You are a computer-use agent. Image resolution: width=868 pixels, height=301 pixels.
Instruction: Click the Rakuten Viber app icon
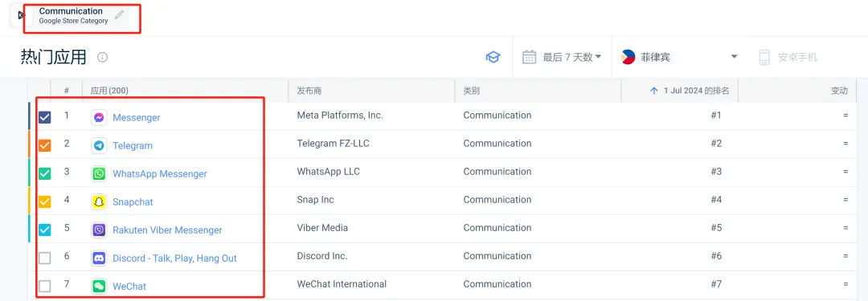99,230
